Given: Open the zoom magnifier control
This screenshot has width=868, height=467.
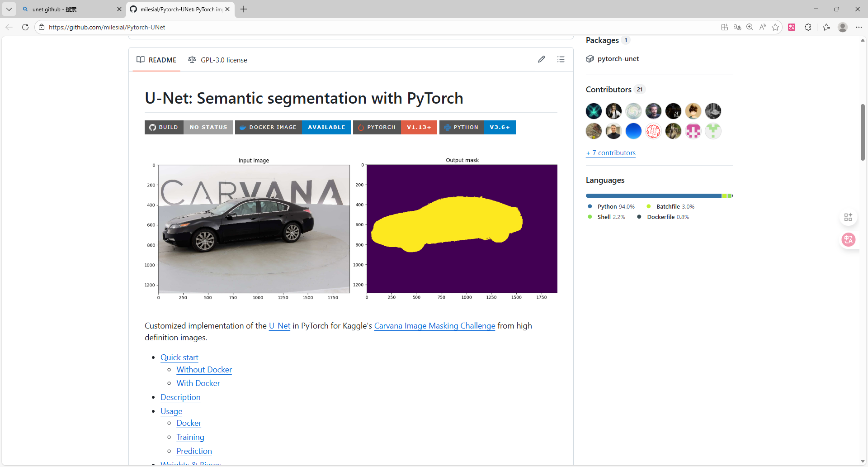Looking at the screenshot, I should (750, 27).
